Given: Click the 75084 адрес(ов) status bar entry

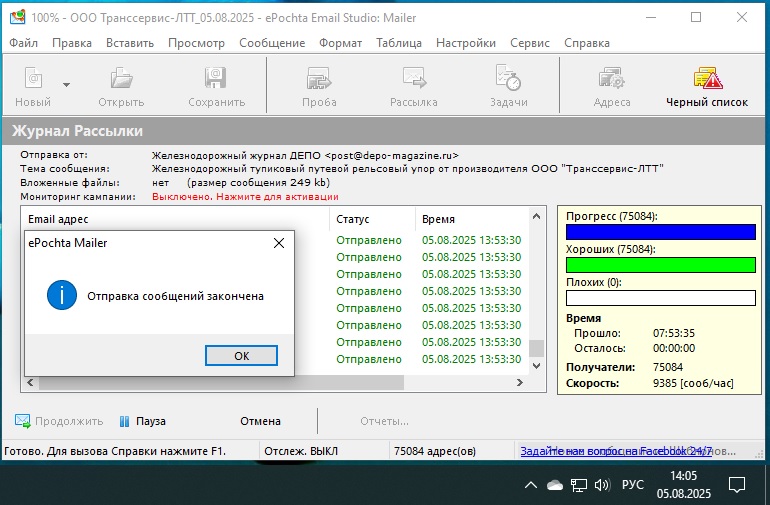Looking at the screenshot, I should 435,451.
